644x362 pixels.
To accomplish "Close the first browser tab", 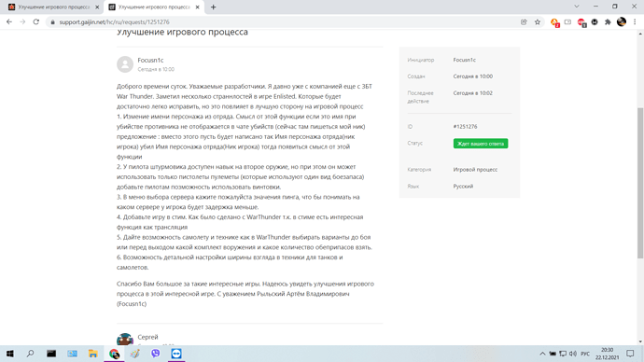I will pos(97,7).
